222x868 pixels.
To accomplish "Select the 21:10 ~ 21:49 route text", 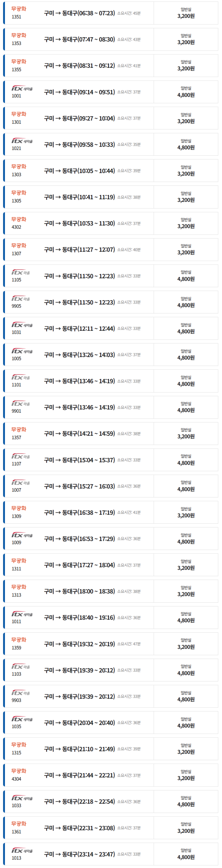I will click(80, 749).
